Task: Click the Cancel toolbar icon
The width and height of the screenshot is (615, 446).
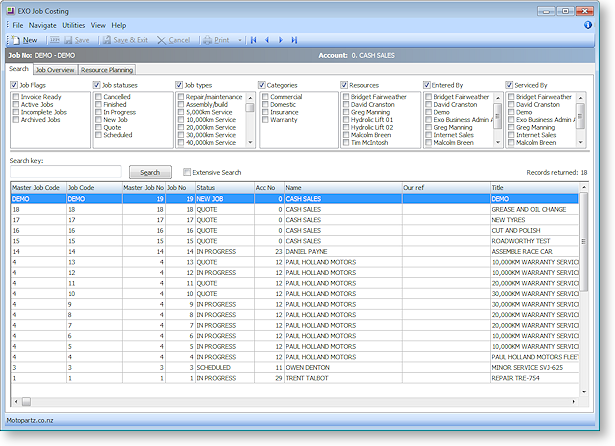Action: click(172, 39)
